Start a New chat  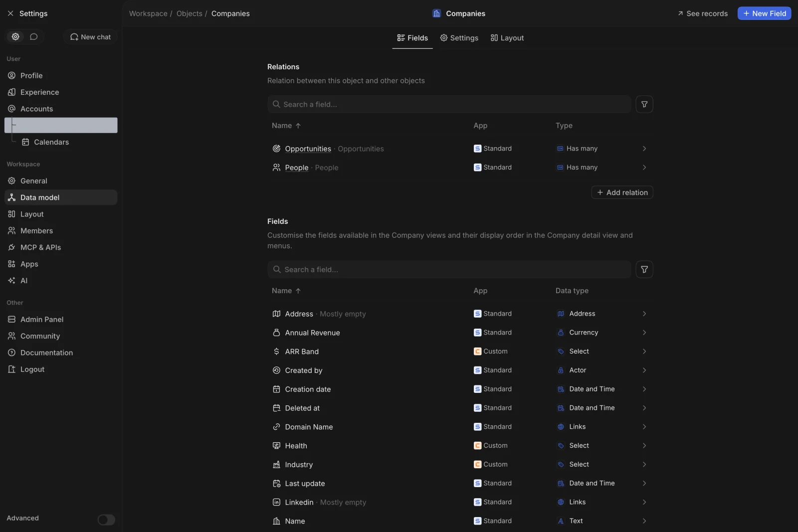click(x=90, y=37)
